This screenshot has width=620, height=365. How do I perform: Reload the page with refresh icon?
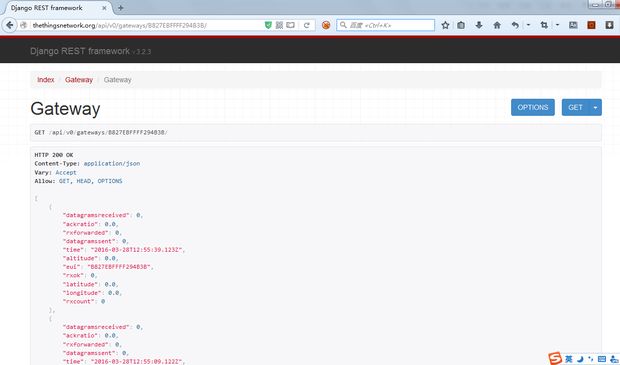pos(306,25)
